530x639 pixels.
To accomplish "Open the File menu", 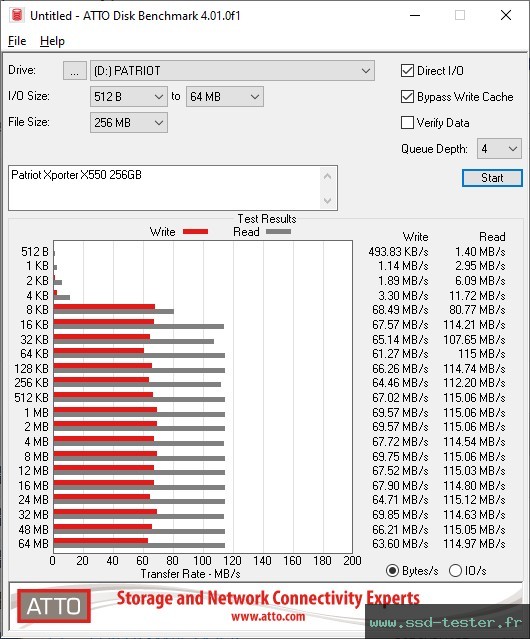I will (17, 41).
